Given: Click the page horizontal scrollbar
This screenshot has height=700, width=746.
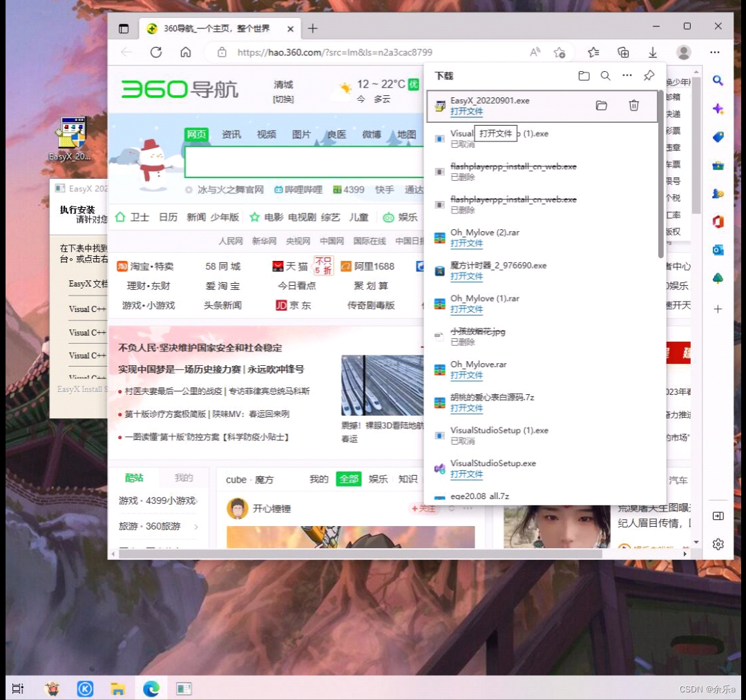Looking at the screenshot, I should [360, 554].
